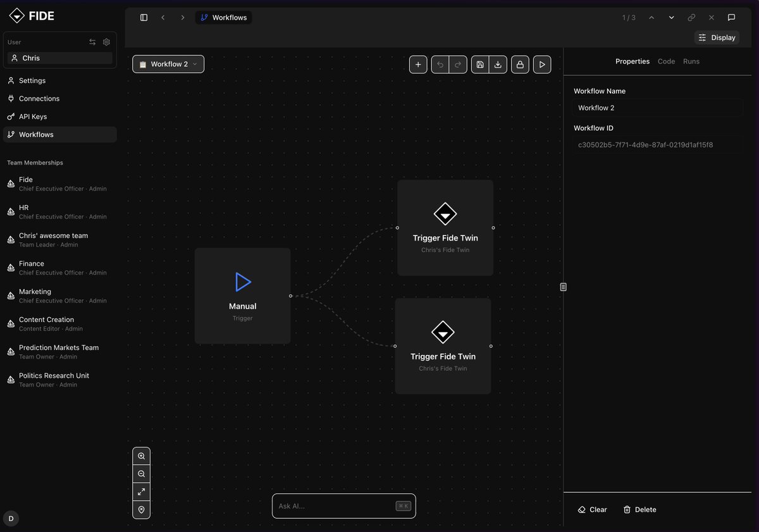The width and height of the screenshot is (759, 532).
Task: Export the workflow via the download icon
Action: 498,64
